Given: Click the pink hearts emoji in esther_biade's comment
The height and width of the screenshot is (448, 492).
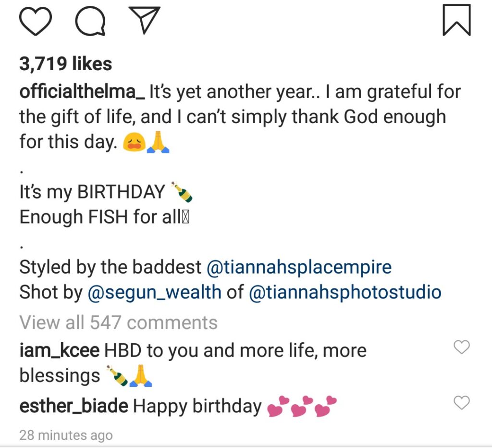Looking at the screenshot, I should (x=300, y=406).
